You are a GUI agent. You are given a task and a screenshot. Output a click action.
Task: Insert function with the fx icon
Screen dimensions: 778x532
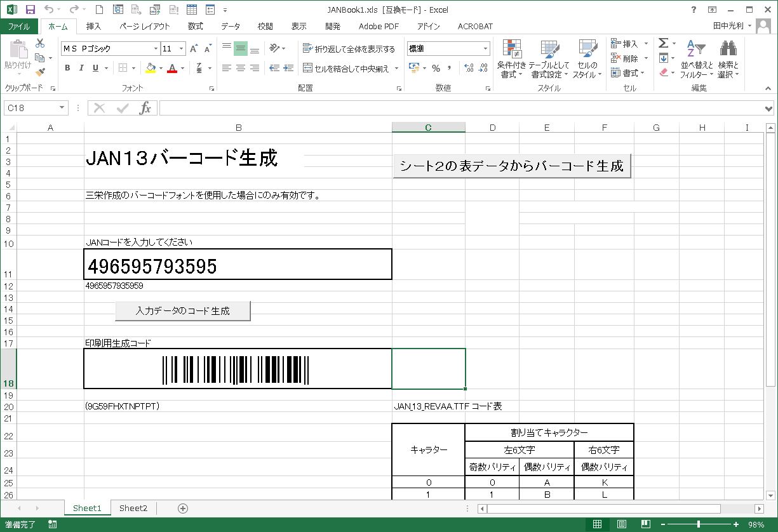pos(145,108)
